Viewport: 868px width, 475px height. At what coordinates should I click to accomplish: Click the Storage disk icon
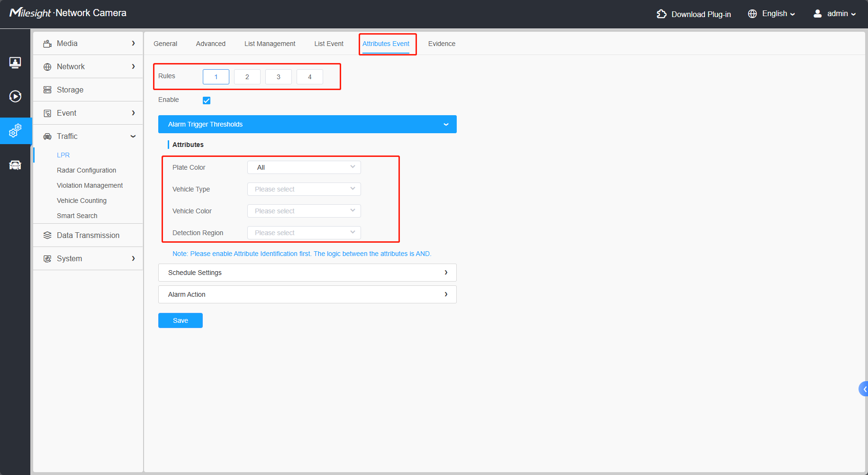[x=47, y=90]
